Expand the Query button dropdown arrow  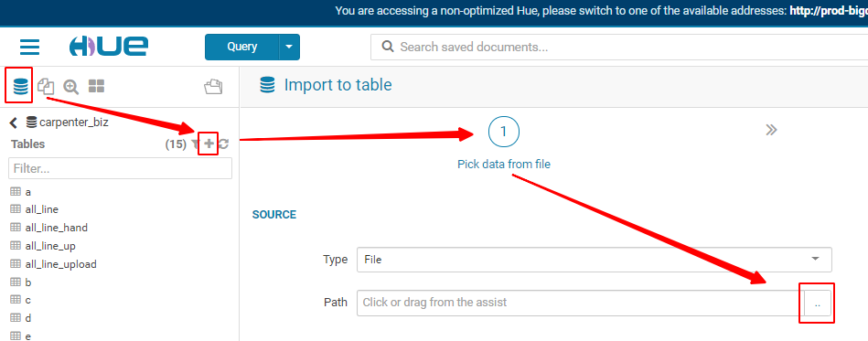(289, 47)
